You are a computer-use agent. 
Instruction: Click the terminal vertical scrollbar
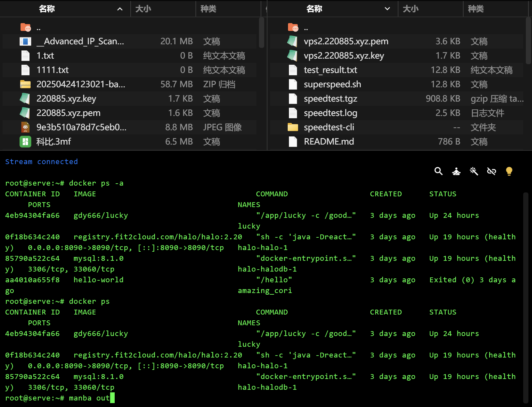click(x=525, y=298)
